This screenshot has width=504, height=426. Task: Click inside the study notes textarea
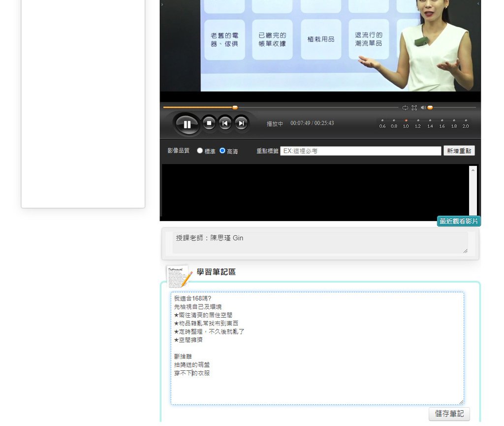317,348
